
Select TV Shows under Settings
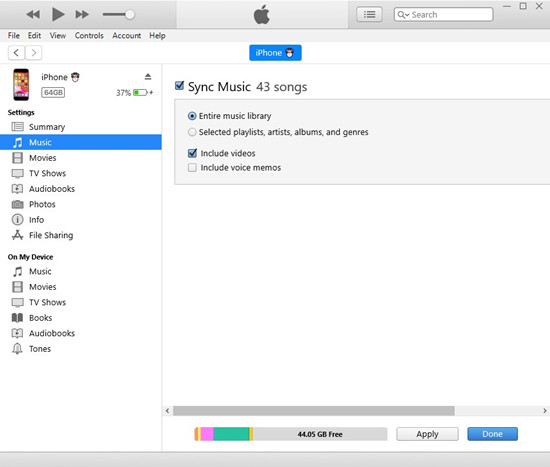pos(81,173)
